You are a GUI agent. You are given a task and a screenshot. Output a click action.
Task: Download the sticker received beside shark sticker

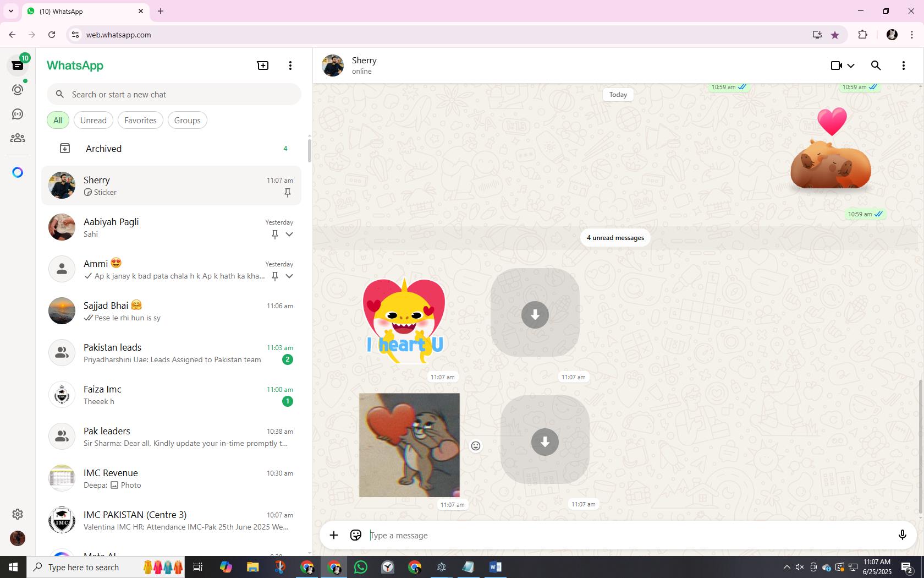point(535,315)
